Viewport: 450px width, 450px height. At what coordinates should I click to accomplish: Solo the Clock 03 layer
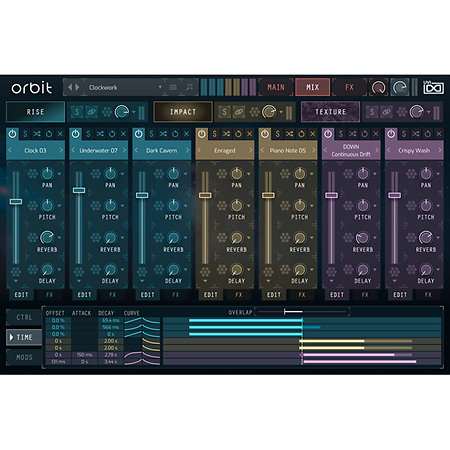(x=25, y=134)
